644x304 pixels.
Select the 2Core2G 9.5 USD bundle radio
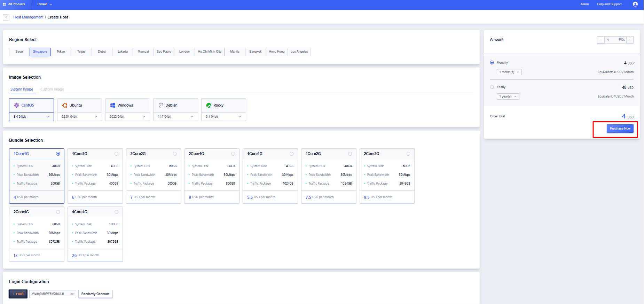[408, 154]
